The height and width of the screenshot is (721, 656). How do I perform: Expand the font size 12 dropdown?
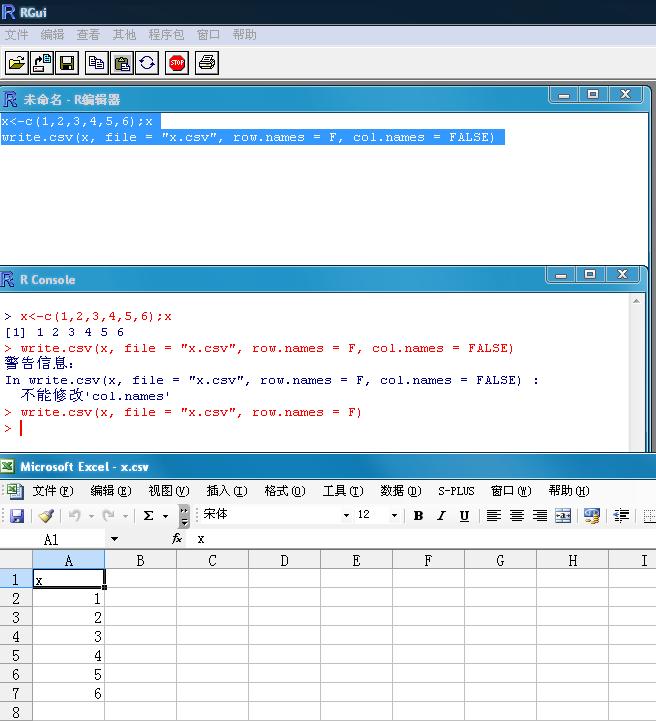click(x=394, y=516)
